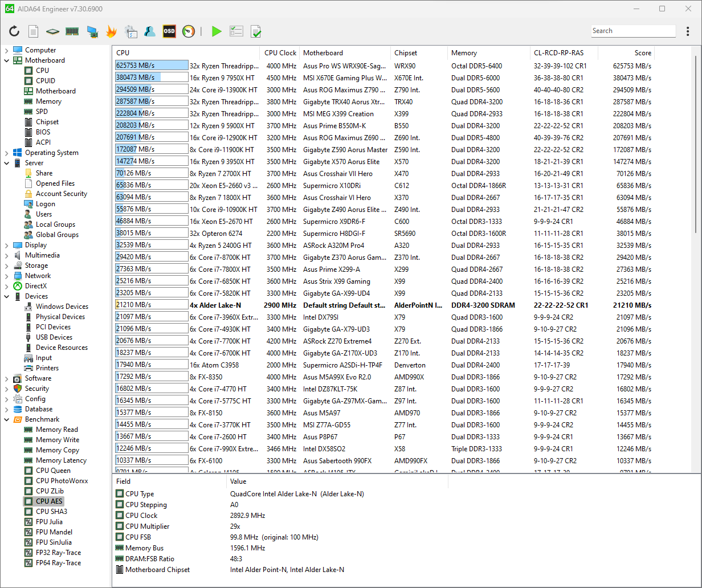
Task: Start benchmark with green play button
Action: point(217,31)
